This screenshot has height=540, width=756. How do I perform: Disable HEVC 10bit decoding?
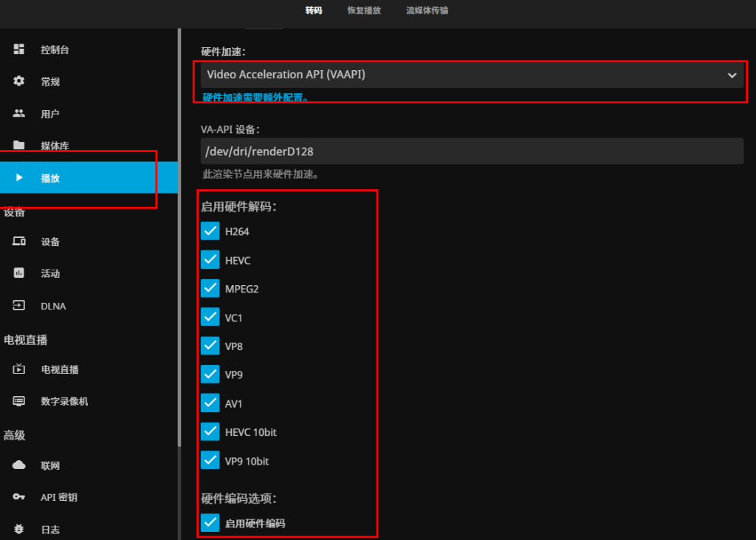click(209, 432)
